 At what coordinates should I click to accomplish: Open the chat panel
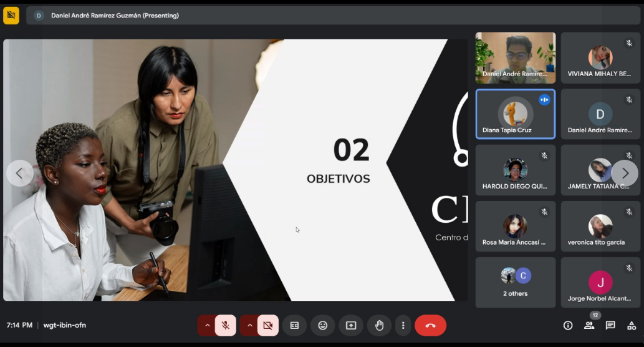click(x=610, y=325)
